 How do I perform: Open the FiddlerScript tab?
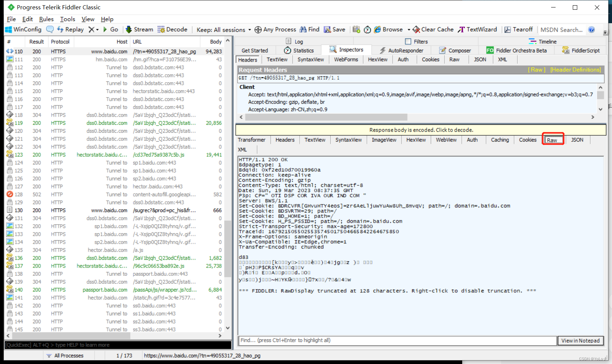[x=581, y=50]
